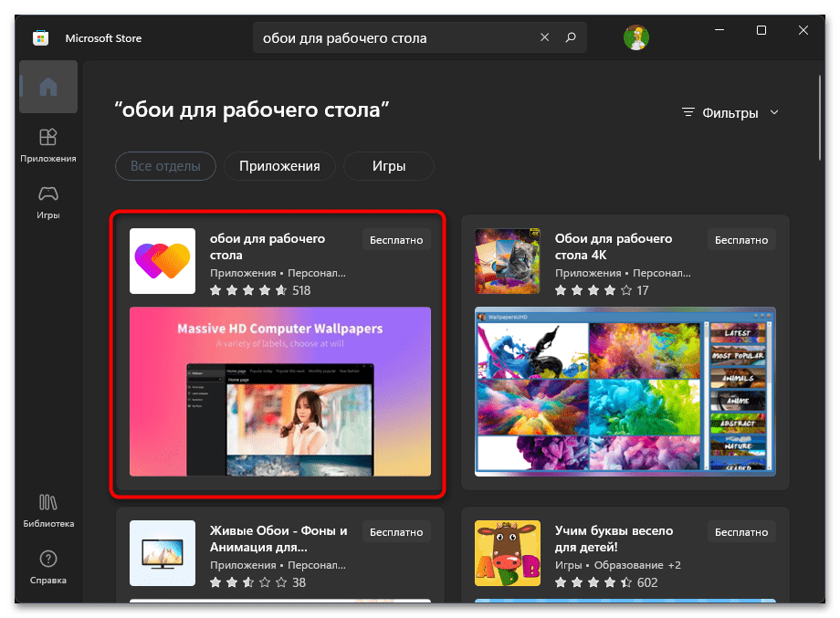This screenshot has width=840, height=618.
Task: Open the user profile avatar
Action: pyautogui.click(x=635, y=37)
